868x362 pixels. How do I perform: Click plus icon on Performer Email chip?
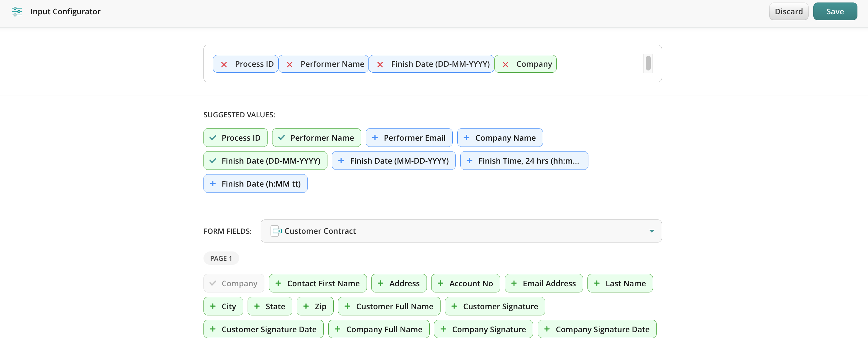point(375,138)
